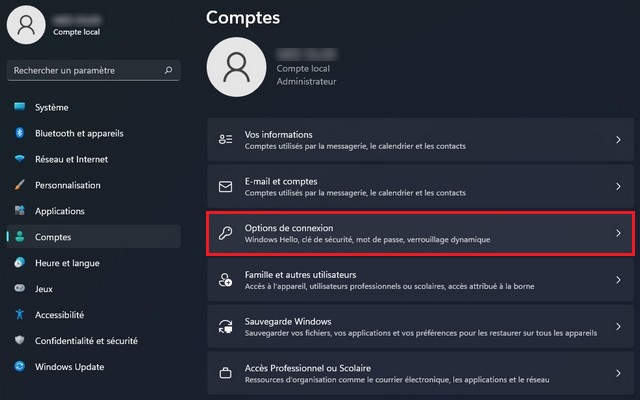Click the chevron on Options de connexion
The image size is (640, 400).
pyautogui.click(x=618, y=233)
